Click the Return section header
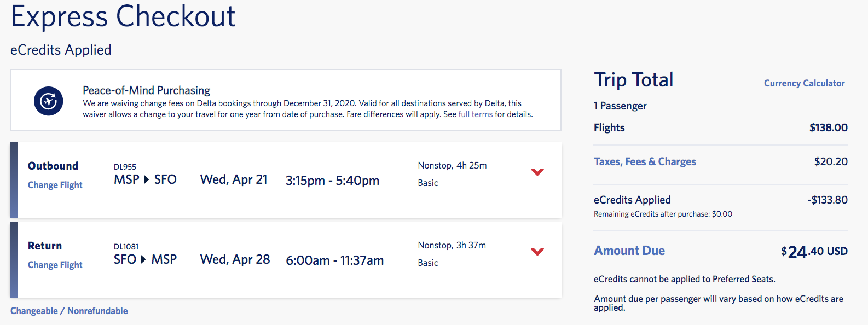The height and width of the screenshot is (325, 868). [44, 246]
